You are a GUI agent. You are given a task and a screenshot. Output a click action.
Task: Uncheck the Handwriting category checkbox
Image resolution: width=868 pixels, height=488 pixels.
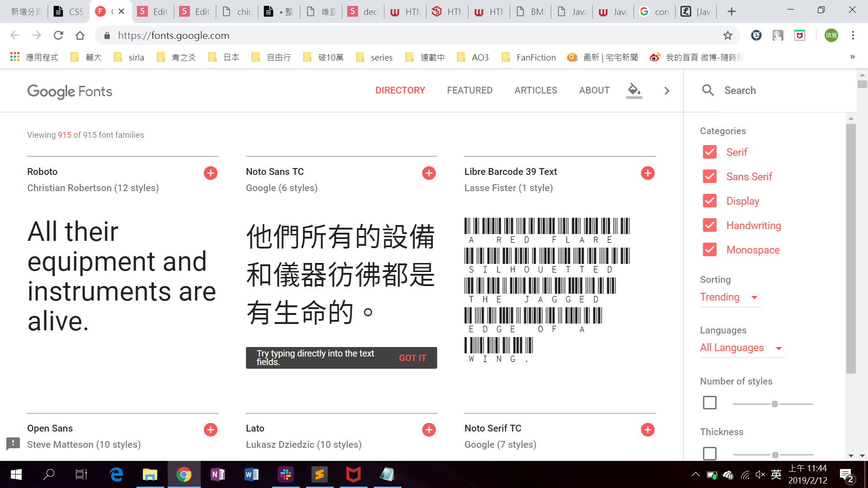710,225
